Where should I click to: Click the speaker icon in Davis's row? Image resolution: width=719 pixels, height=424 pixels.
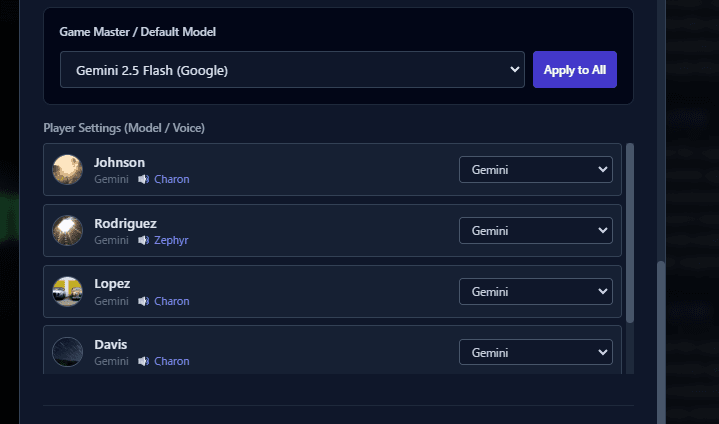(x=144, y=361)
